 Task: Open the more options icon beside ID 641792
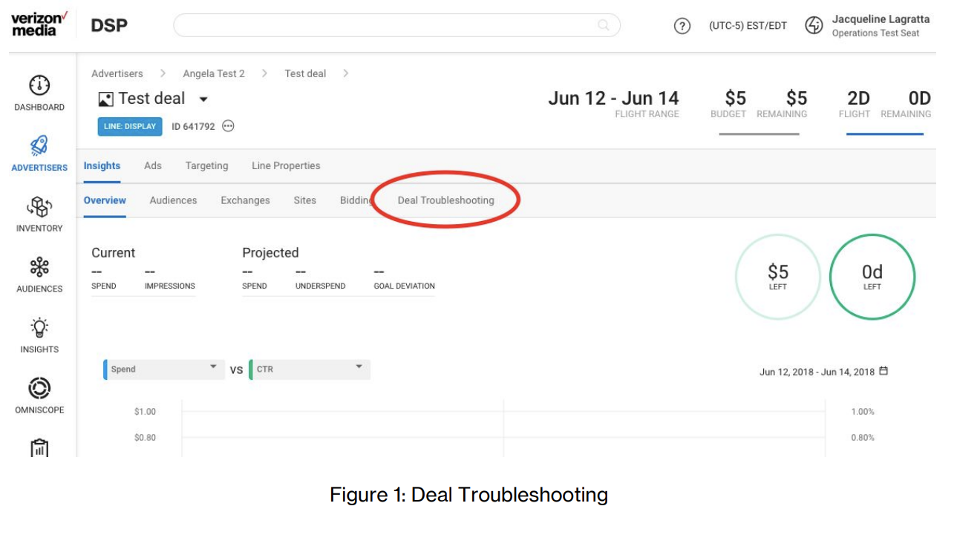[228, 126]
